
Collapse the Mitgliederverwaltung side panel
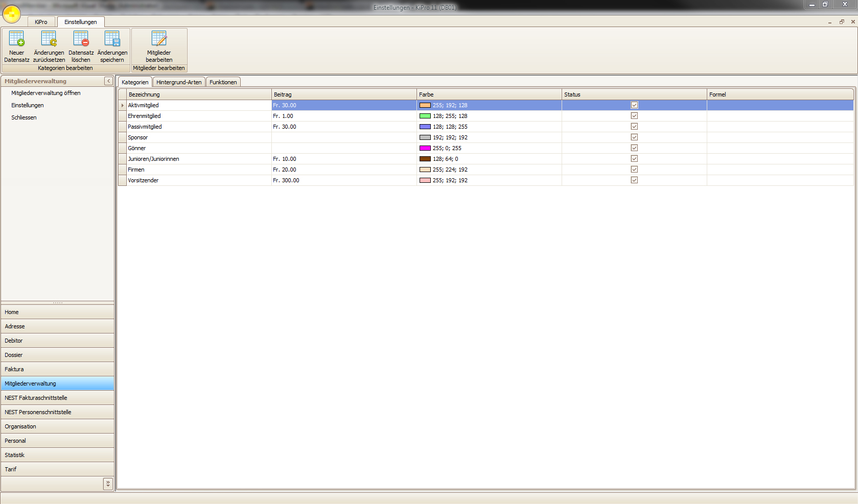[108, 81]
